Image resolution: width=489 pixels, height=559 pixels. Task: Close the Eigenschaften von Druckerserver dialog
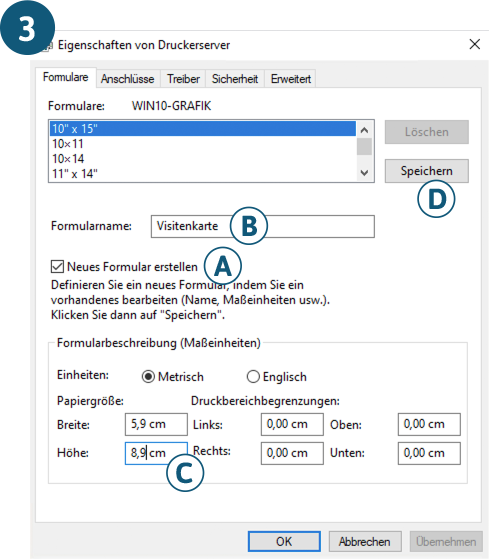coord(474,45)
